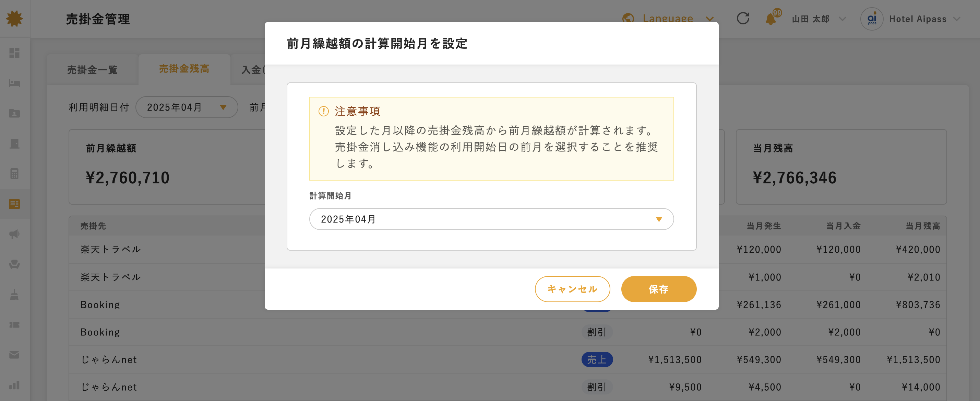Click the globe icon beside Language
980x401 pixels.
628,18
